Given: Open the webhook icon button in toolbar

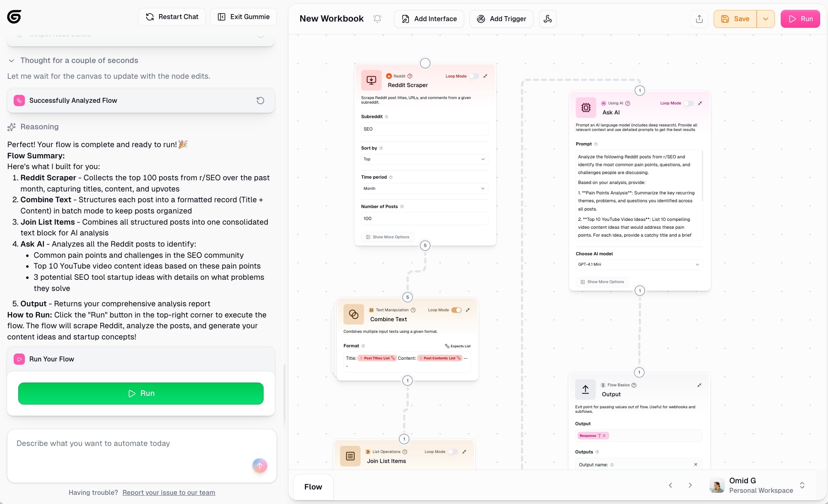Looking at the screenshot, I should 547,19.
